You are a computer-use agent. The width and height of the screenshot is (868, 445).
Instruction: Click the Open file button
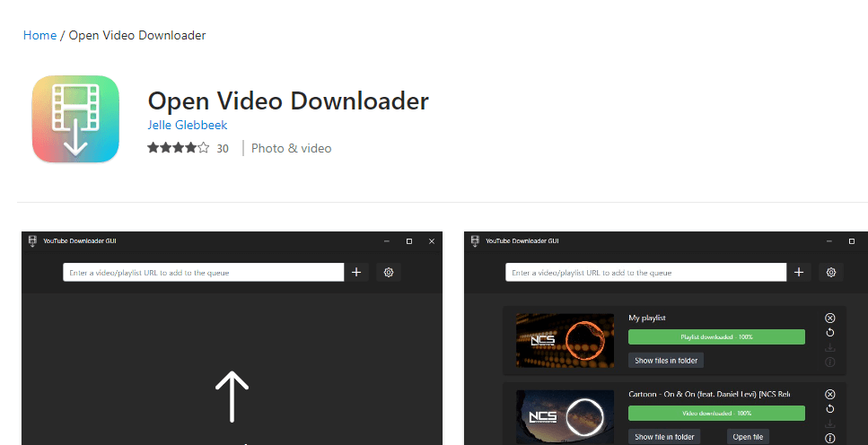pos(748,437)
